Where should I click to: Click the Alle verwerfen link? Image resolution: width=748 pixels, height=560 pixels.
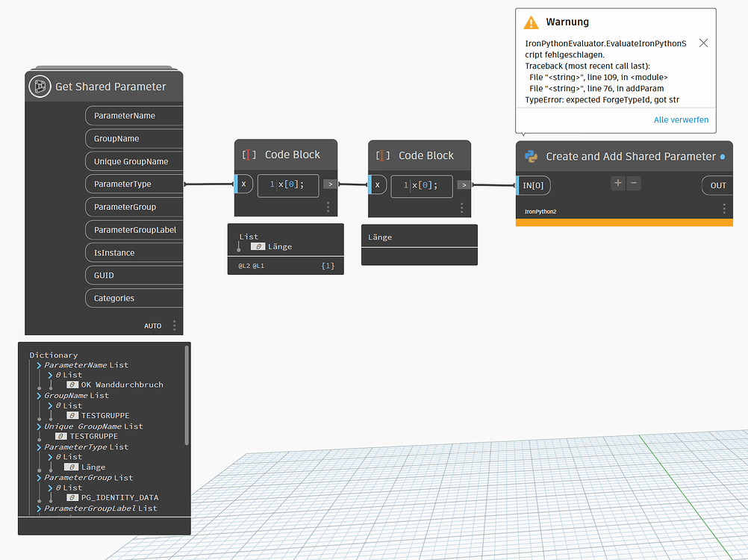(x=681, y=119)
